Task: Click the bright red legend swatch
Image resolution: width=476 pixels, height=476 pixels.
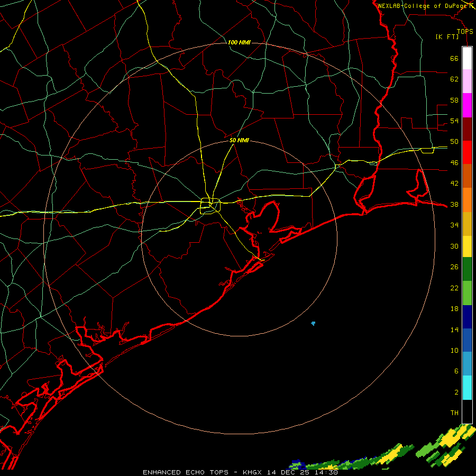Action: [467, 152]
